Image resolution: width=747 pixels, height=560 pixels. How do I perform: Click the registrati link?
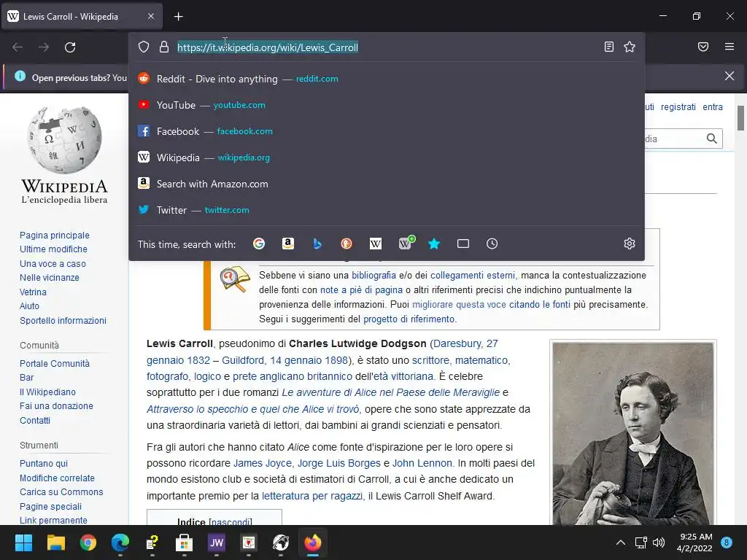678,106
